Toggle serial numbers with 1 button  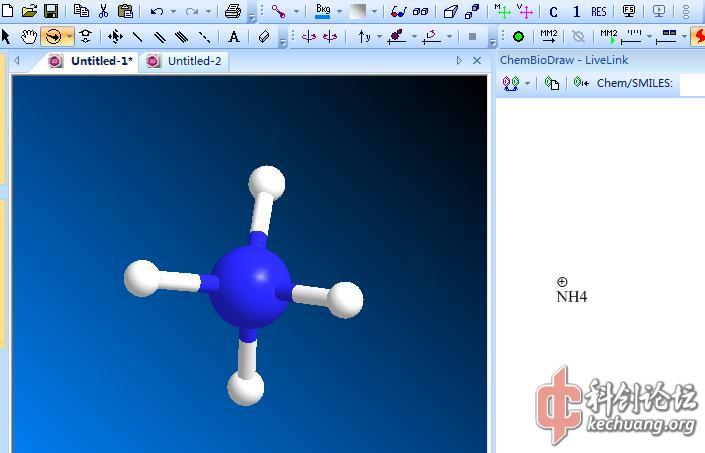(576, 12)
